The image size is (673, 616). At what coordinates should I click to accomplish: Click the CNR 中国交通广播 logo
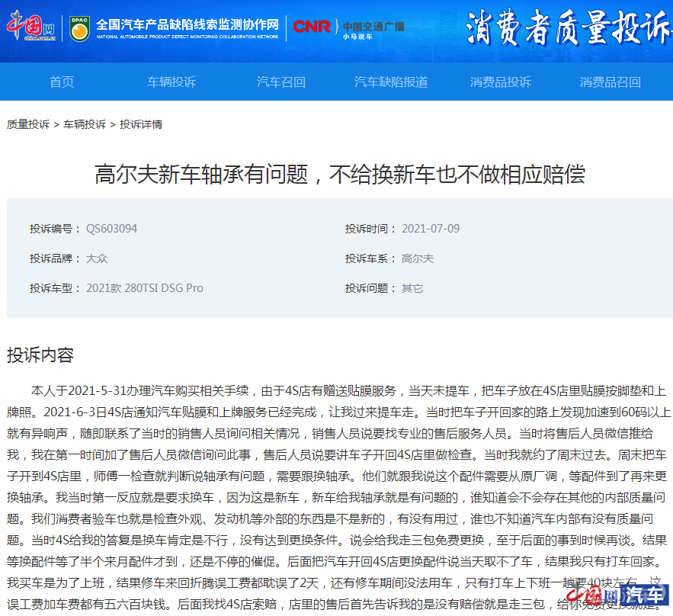[348, 28]
